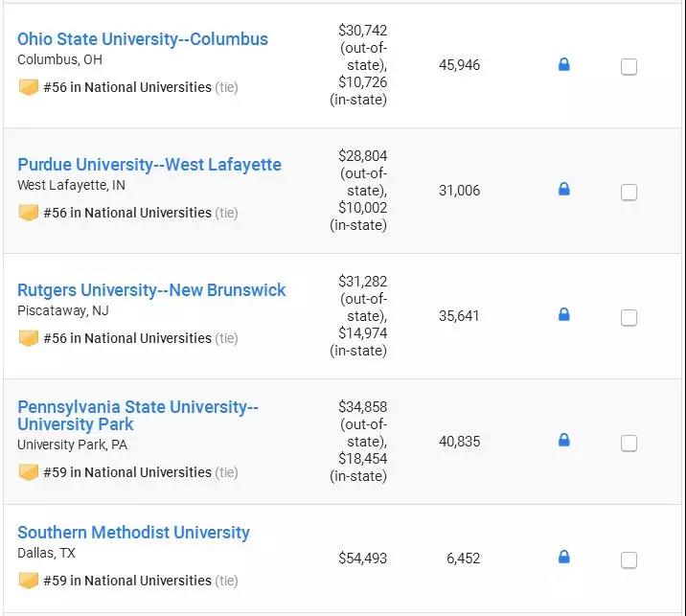The width and height of the screenshot is (686, 616).
Task: Open Pennsylvania State University--University Park link
Action: click(138, 416)
